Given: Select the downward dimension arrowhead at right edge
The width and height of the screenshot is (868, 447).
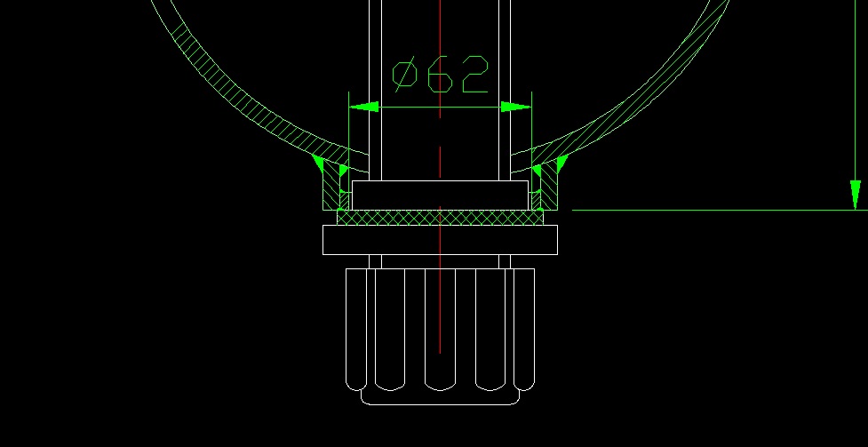Looking at the screenshot, I should pos(856,195).
